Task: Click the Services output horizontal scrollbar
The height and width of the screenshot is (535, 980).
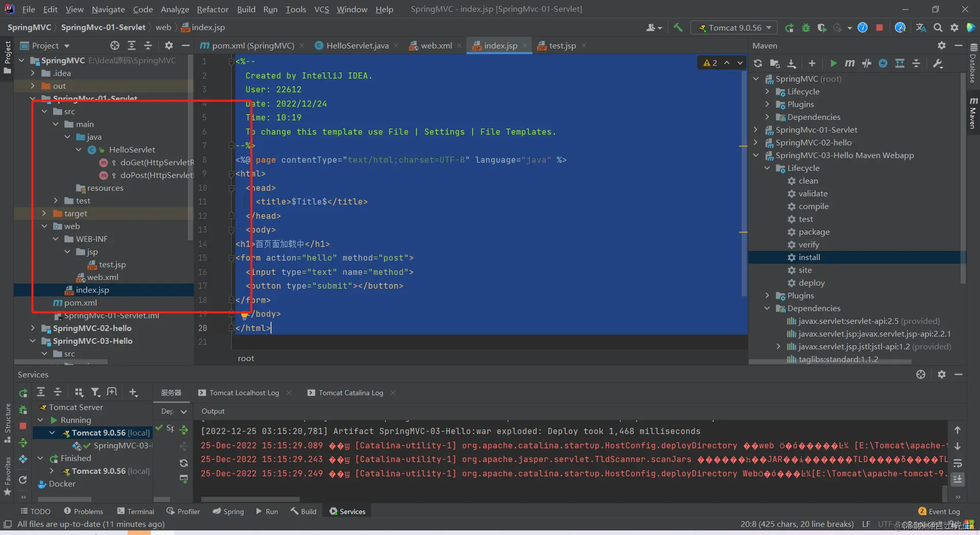Action: click(x=250, y=499)
